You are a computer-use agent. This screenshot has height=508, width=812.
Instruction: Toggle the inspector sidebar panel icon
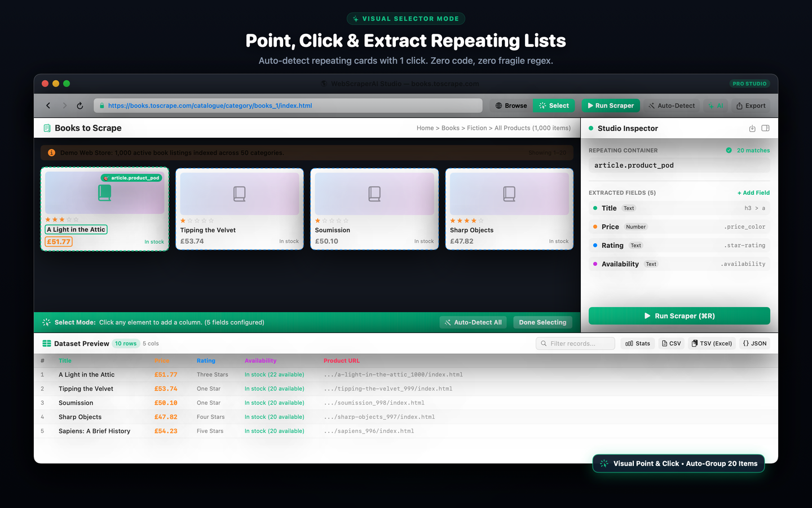pos(765,129)
